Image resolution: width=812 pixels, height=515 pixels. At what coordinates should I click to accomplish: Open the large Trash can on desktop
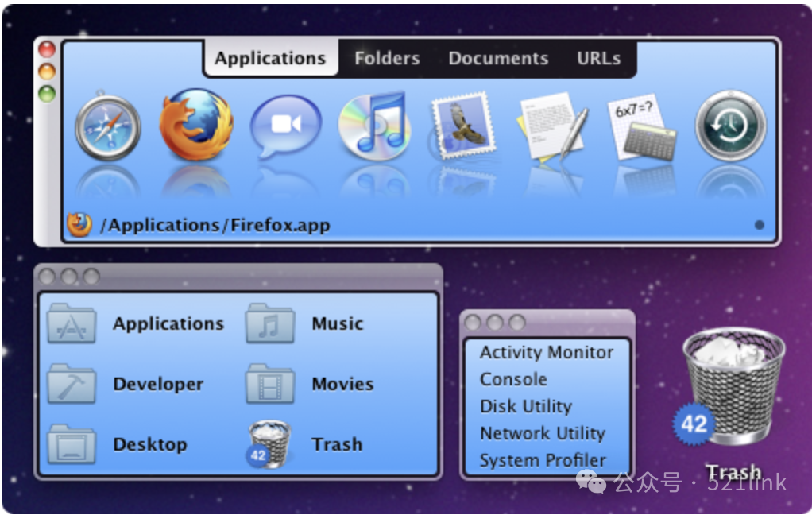click(x=734, y=386)
